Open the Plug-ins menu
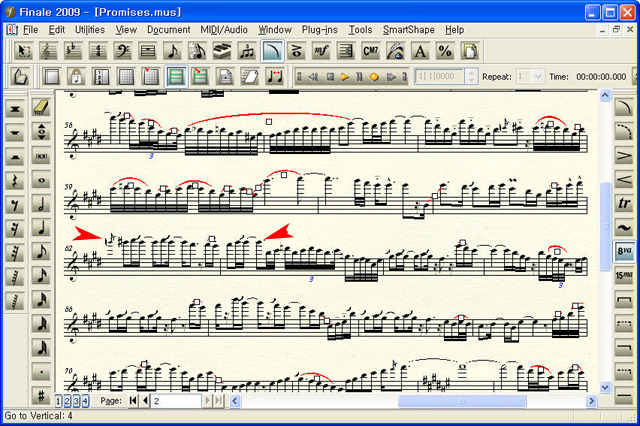Screen dimensions: 640x426 tap(320, 30)
